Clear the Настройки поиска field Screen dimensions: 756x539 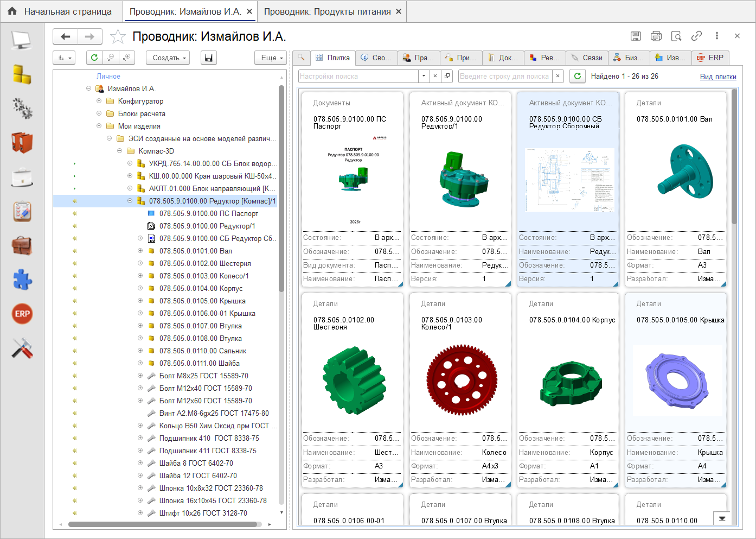click(x=435, y=76)
